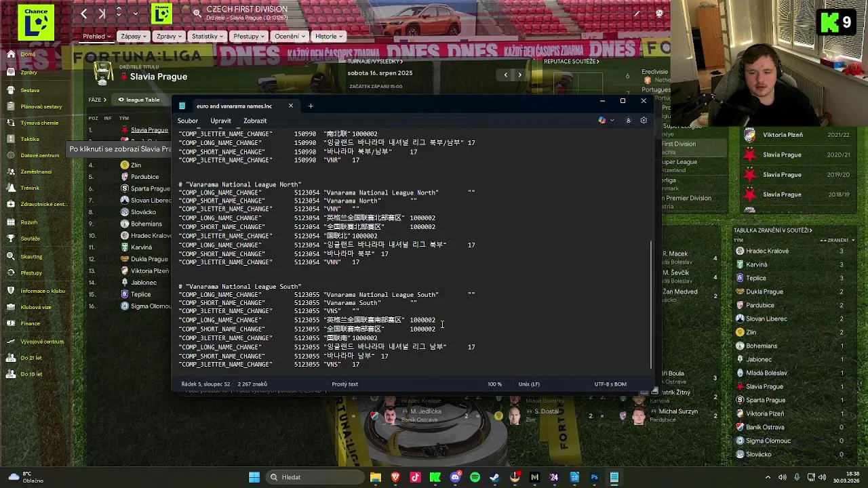Screen dimensions: 868x488
Task: Open Přehled dropdown tab
Action: [97, 36]
